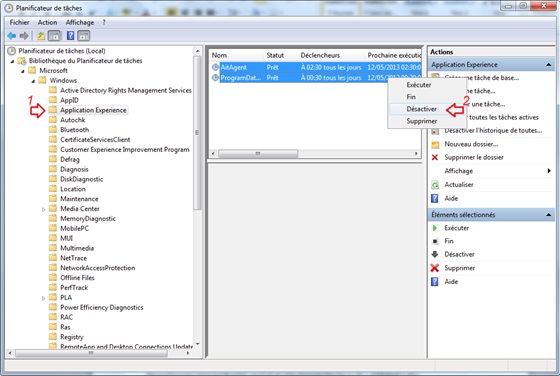Viewport: 560px width, 376px height.
Task: Click Exécuter in Éléments sélectionnés actions
Action: 456,228
